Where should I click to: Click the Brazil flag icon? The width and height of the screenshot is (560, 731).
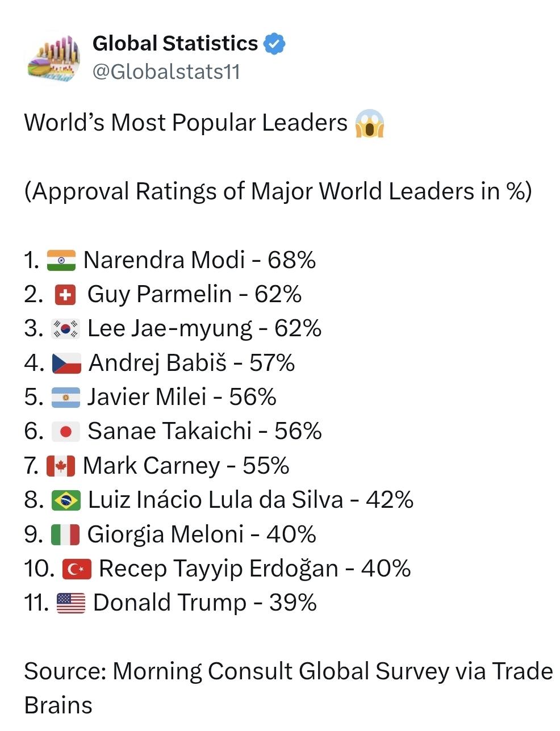65,500
